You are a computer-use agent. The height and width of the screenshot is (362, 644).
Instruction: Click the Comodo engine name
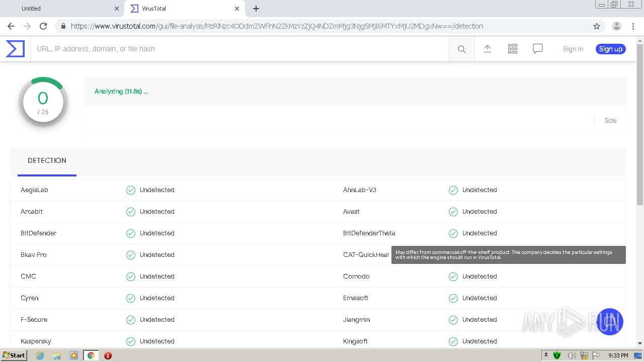pos(356,277)
